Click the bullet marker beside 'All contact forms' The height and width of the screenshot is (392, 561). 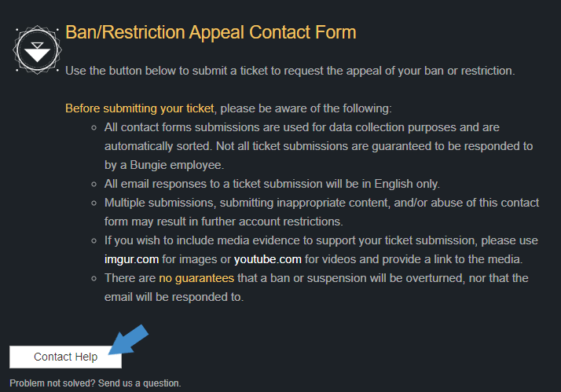(94, 128)
